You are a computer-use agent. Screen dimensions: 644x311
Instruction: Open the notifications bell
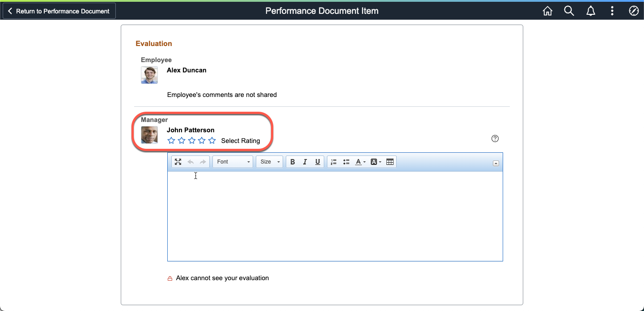click(591, 11)
